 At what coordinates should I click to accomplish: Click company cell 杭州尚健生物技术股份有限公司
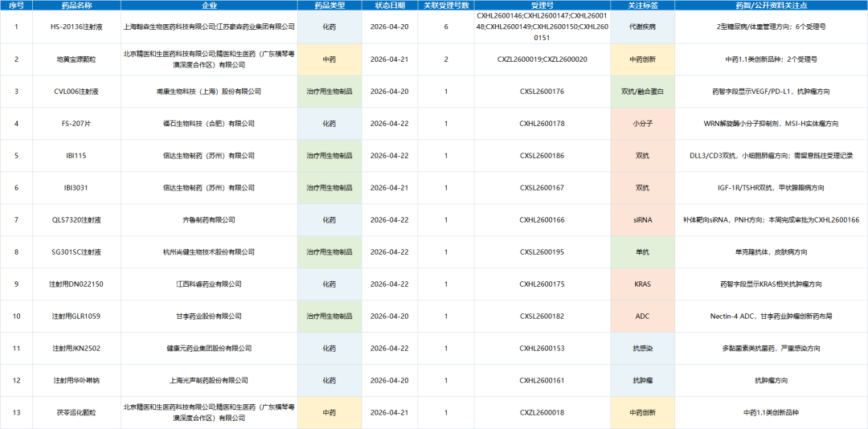tap(209, 252)
